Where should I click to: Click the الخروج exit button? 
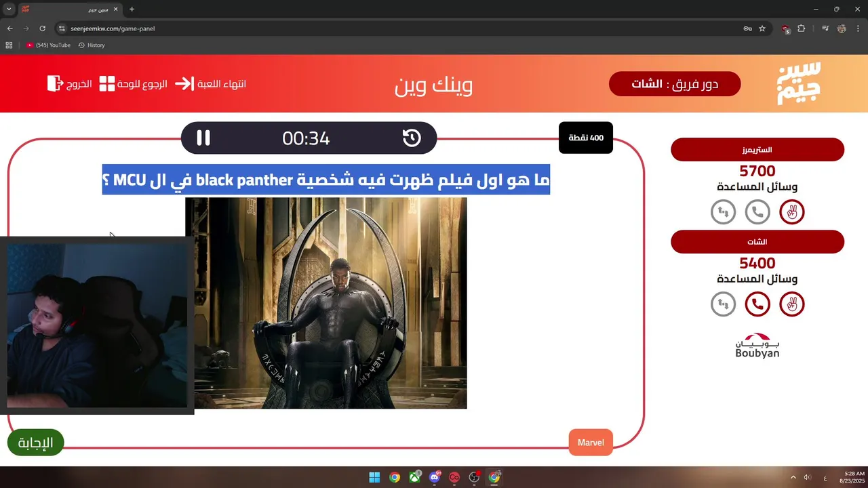[70, 84]
